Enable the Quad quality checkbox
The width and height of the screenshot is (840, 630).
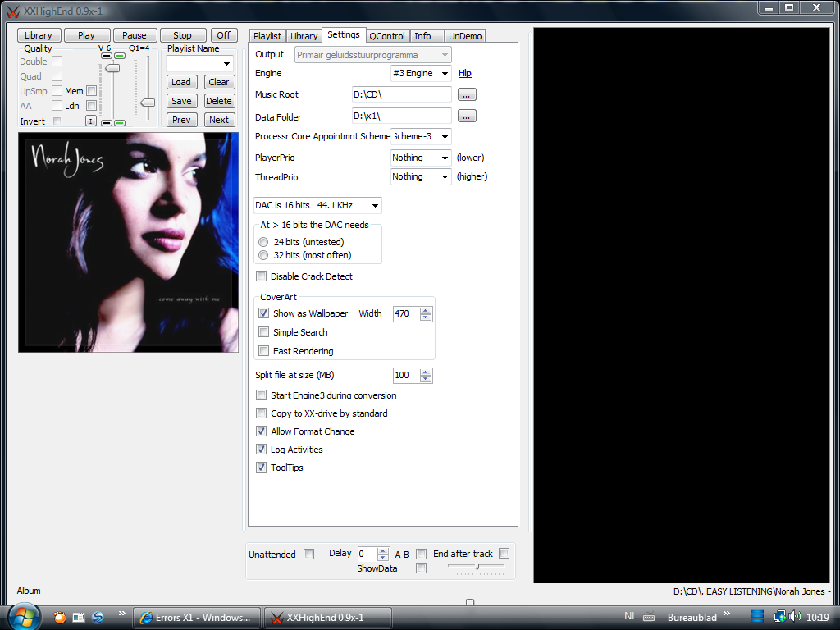[57, 76]
